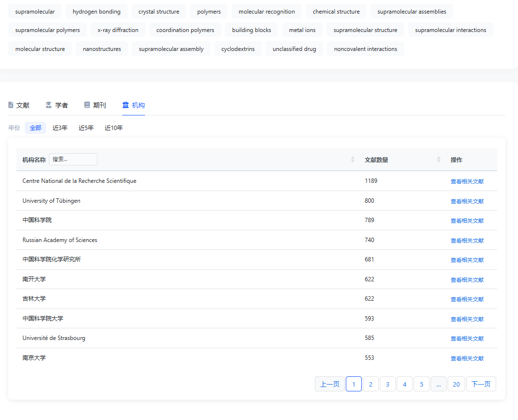Choose the cyclodextrins keyword tag
This screenshot has height=420, width=518.
238,49
